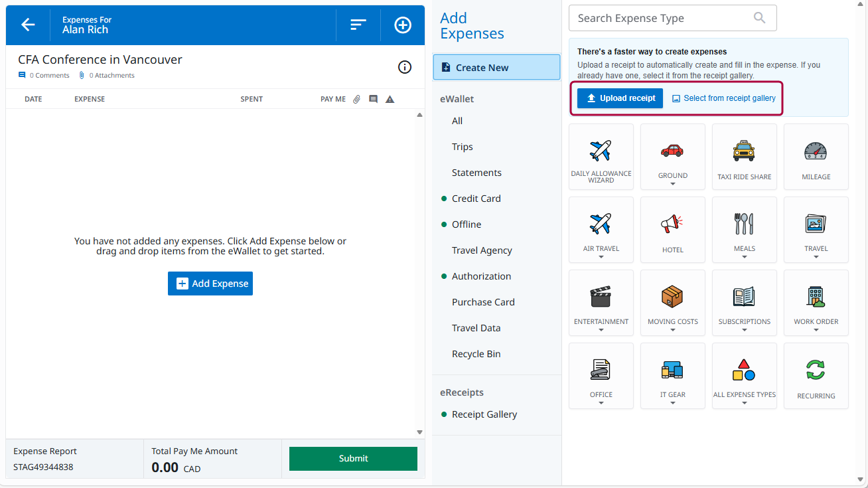This screenshot has width=868, height=488.
Task: Open the Subscriptions expense type
Action: [x=744, y=299]
